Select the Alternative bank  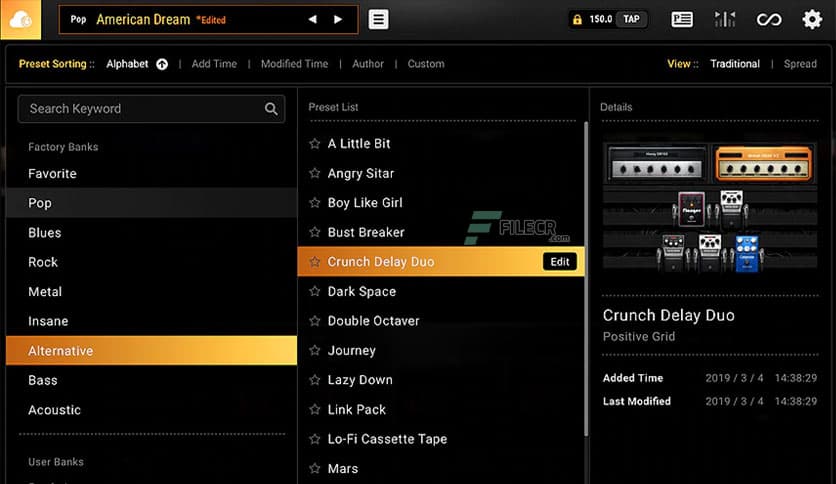point(151,350)
